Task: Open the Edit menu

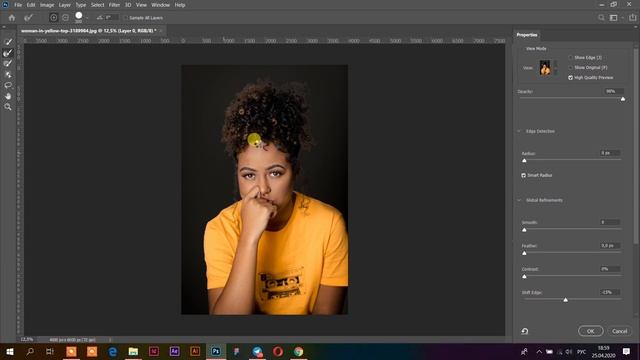Action: point(31,5)
